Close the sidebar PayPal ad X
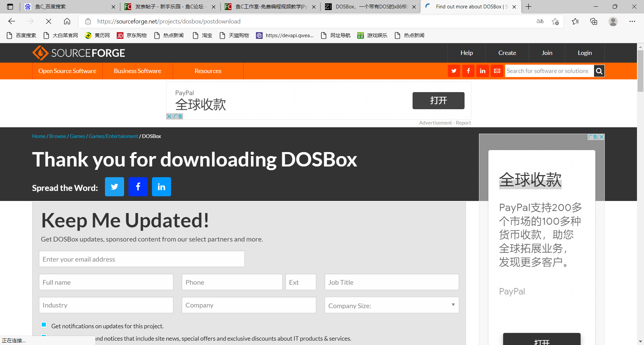This screenshot has width=644, height=345. 602,137
